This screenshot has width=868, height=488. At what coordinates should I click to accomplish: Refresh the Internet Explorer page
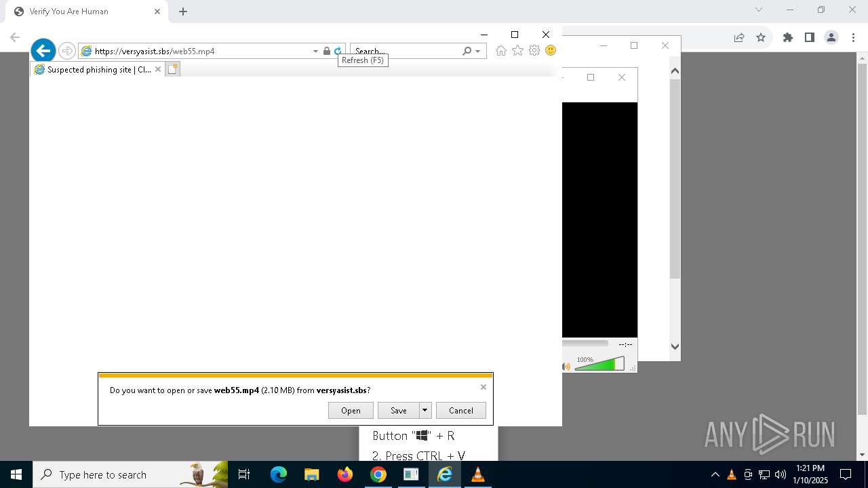(338, 51)
